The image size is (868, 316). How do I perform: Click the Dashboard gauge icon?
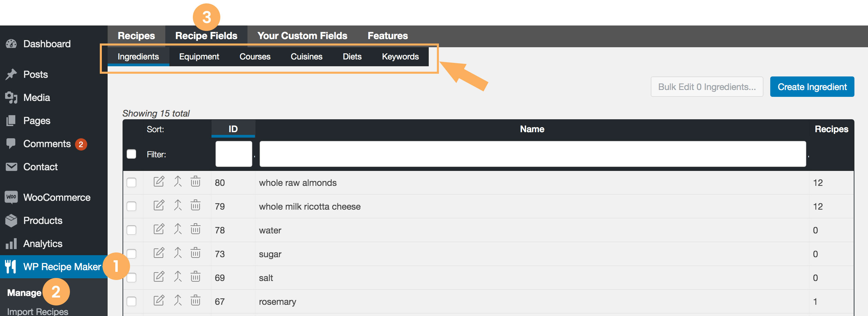pos(11,43)
